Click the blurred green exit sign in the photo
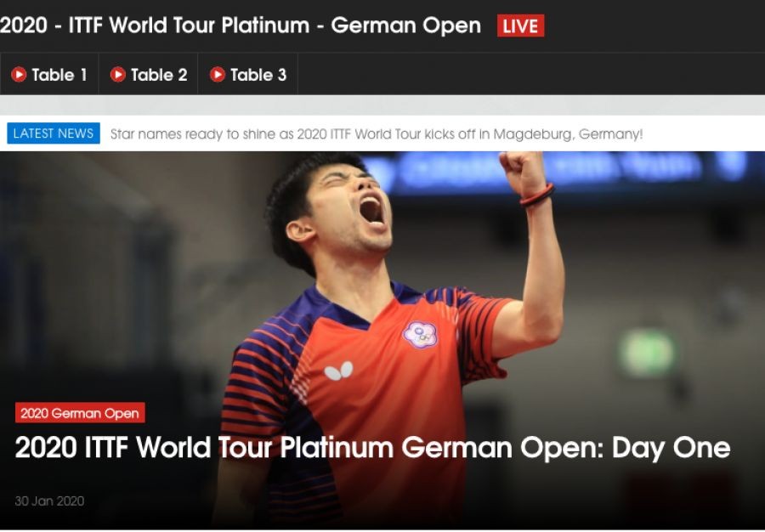 point(647,353)
